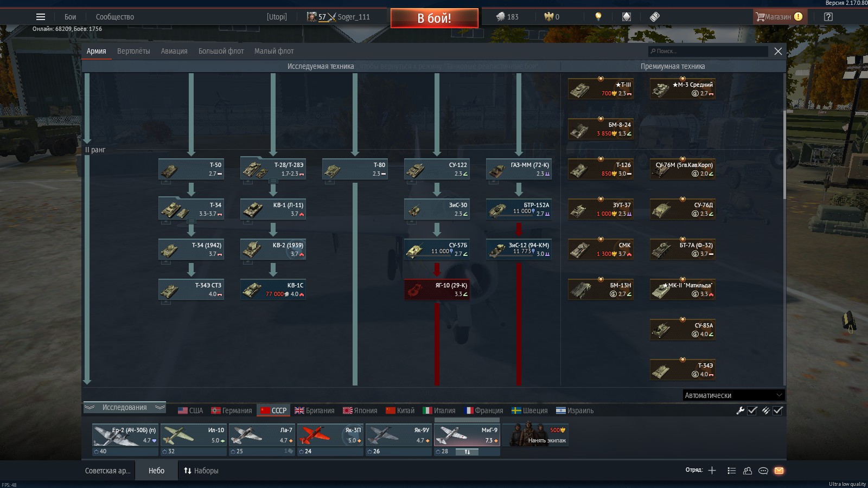Open the Автоматически dropdown

coord(733,395)
